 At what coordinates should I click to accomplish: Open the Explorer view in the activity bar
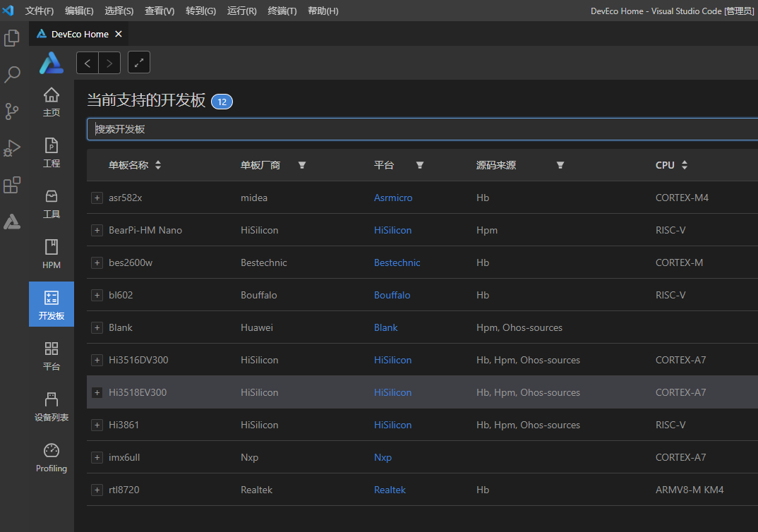pos(12,38)
